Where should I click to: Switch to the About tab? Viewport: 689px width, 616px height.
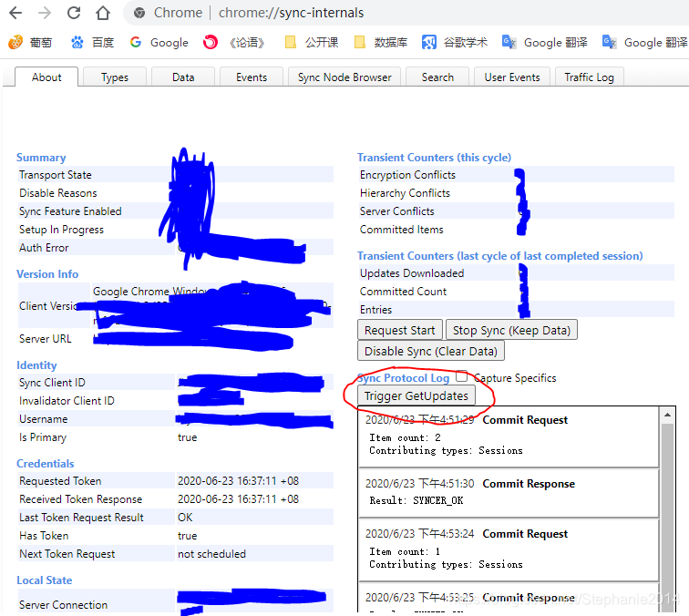[x=46, y=77]
